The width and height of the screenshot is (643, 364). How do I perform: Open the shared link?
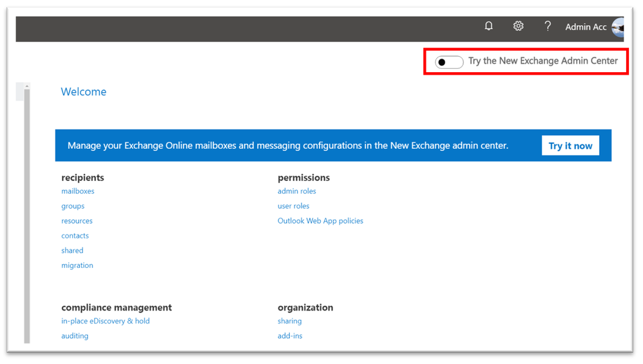coord(72,251)
